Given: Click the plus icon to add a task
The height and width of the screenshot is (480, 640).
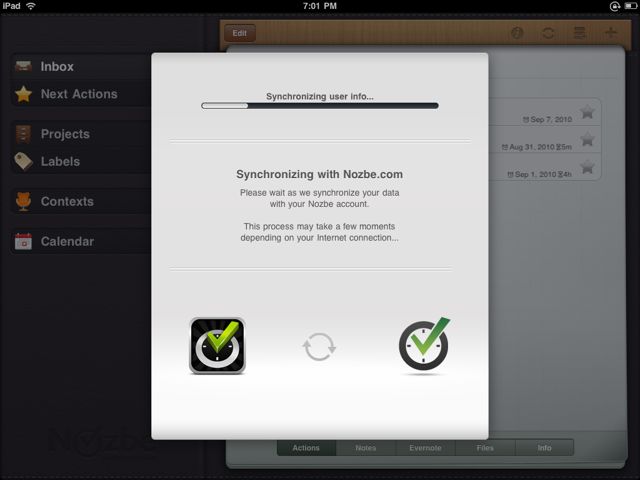Looking at the screenshot, I should tap(611, 33).
